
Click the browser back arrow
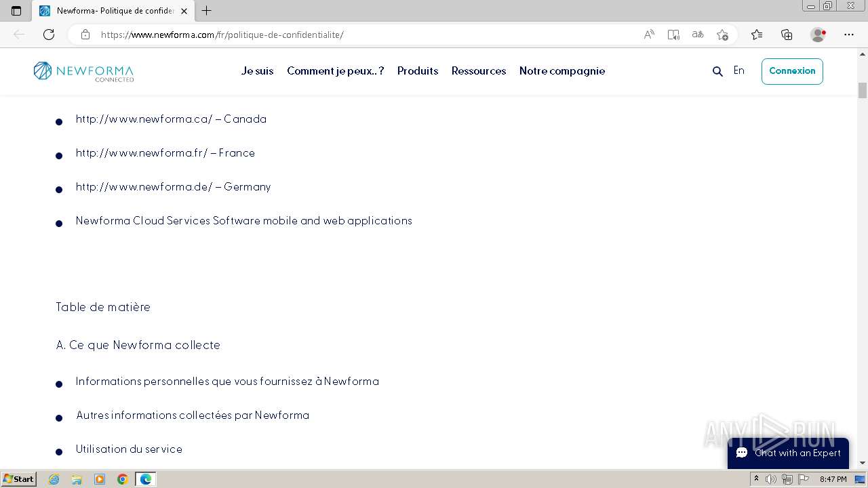(19, 35)
